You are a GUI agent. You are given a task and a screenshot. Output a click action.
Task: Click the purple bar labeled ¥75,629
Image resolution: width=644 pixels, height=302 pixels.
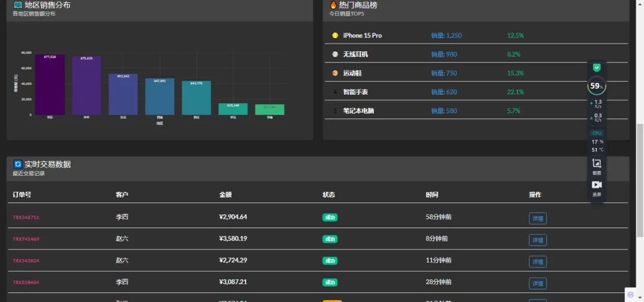pyautogui.click(x=86, y=85)
